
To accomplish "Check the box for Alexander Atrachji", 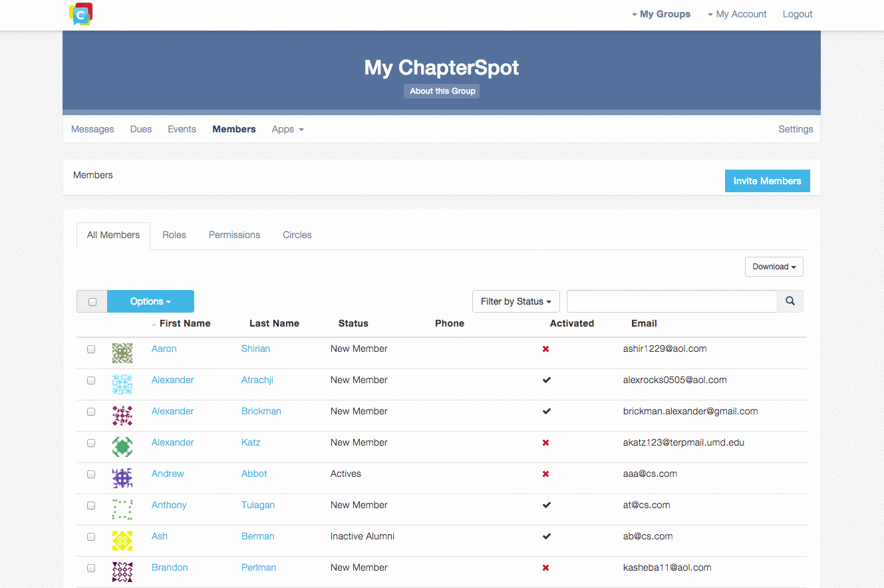I will coord(91,380).
